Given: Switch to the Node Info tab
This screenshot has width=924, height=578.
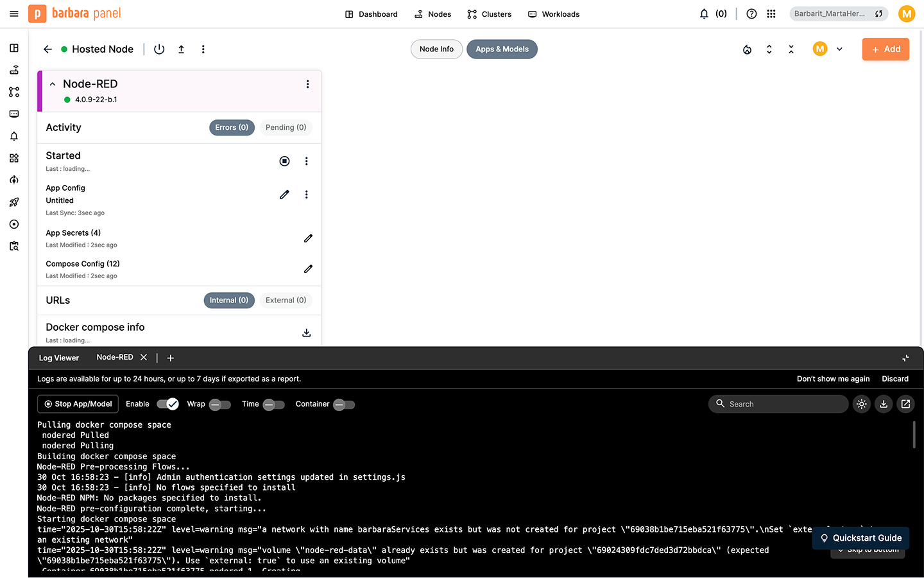Looking at the screenshot, I should (436, 49).
